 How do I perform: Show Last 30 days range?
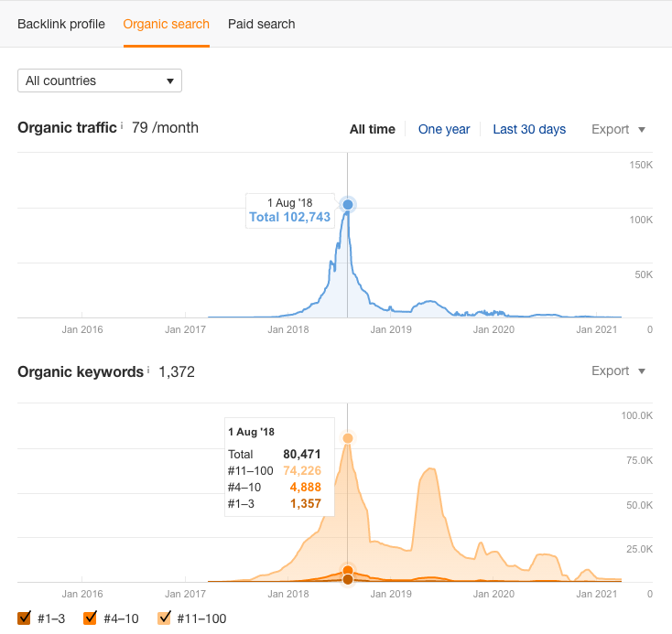pyautogui.click(x=529, y=129)
